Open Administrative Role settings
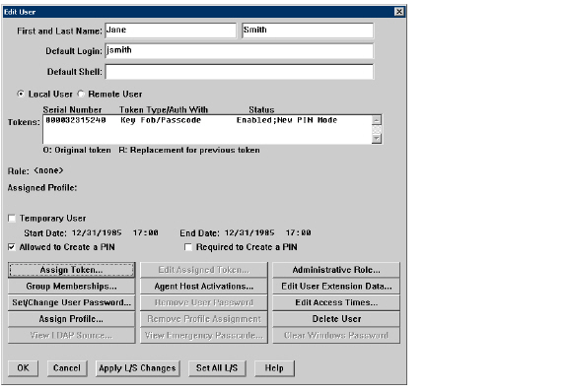568x392 pixels. pos(336,270)
